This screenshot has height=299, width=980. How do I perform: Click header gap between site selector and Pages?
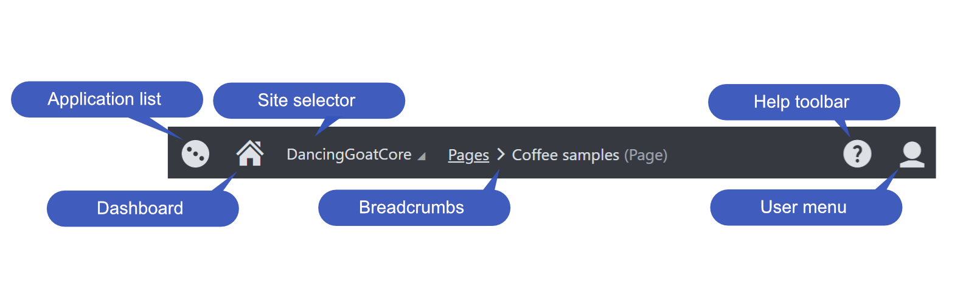(437, 153)
